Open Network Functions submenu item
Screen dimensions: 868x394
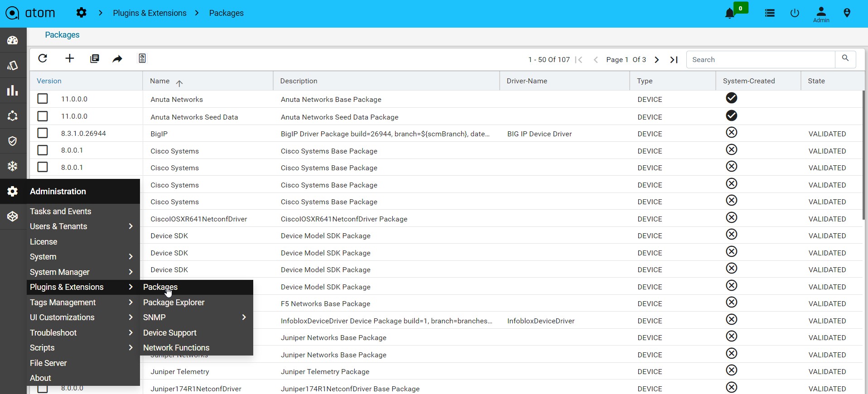[176, 348]
